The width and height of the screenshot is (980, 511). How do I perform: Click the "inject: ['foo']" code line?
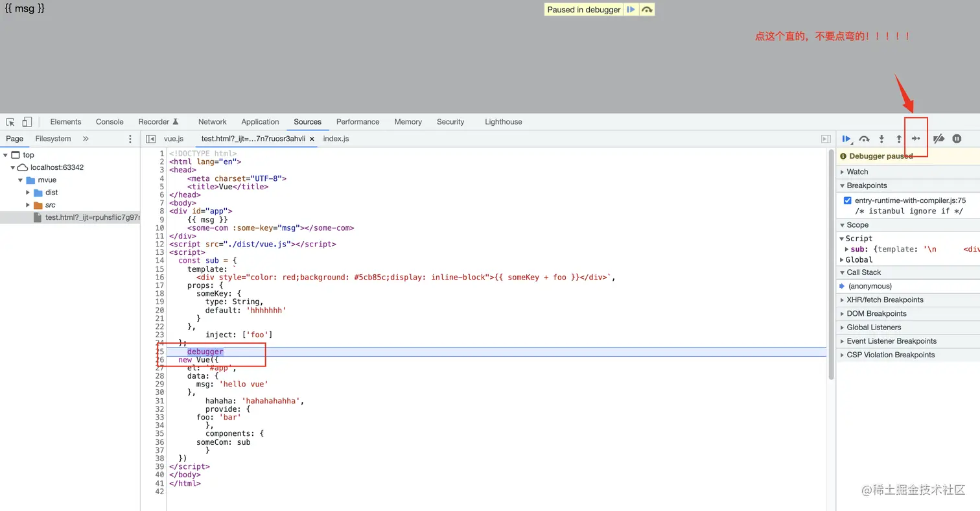[x=239, y=335]
